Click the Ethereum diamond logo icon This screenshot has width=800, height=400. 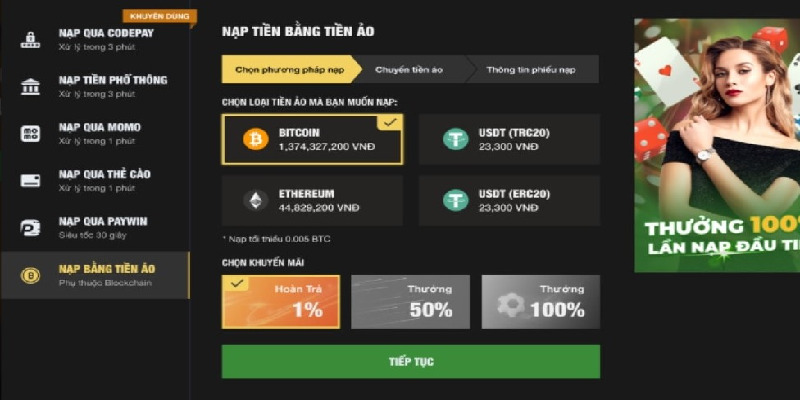(x=256, y=200)
